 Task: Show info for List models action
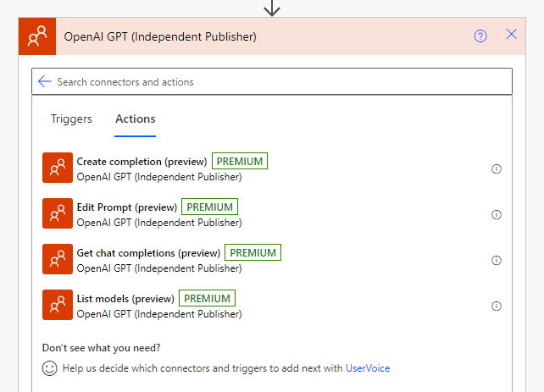click(497, 306)
